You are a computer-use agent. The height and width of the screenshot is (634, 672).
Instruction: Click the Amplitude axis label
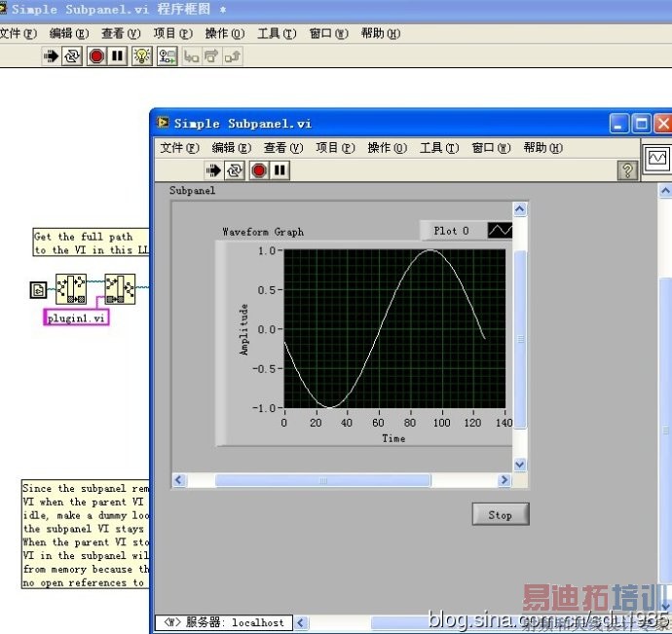click(x=243, y=329)
